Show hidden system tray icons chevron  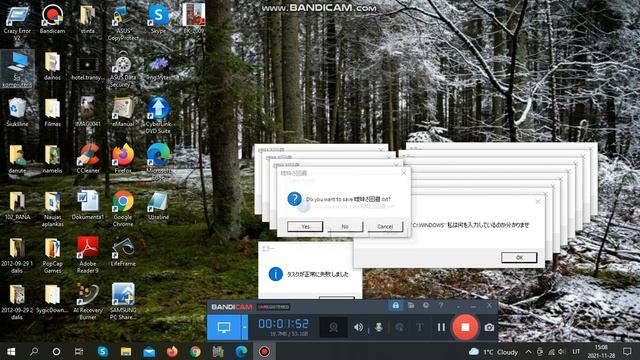click(x=528, y=352)
